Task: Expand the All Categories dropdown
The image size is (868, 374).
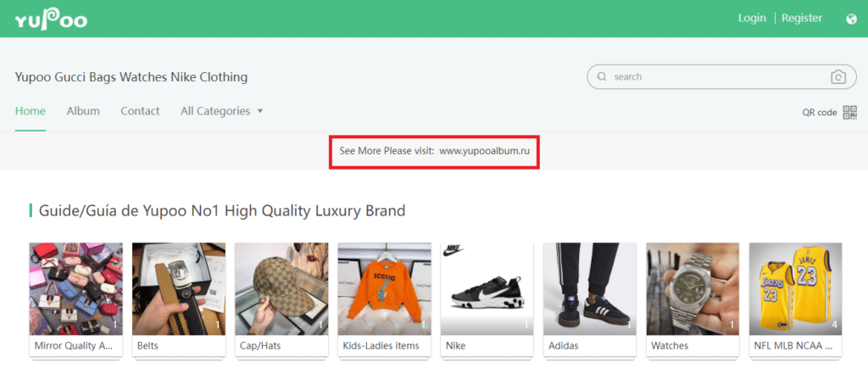Action: click(x=221, y=111)
